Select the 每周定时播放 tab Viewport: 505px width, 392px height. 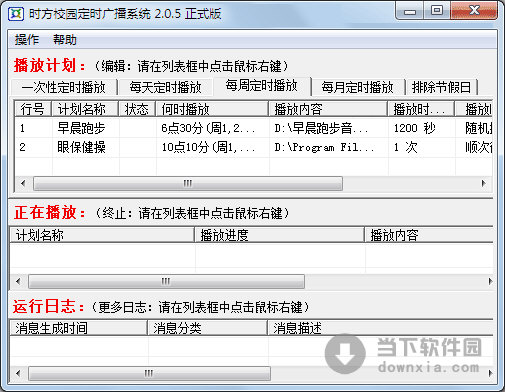[262, 86]
